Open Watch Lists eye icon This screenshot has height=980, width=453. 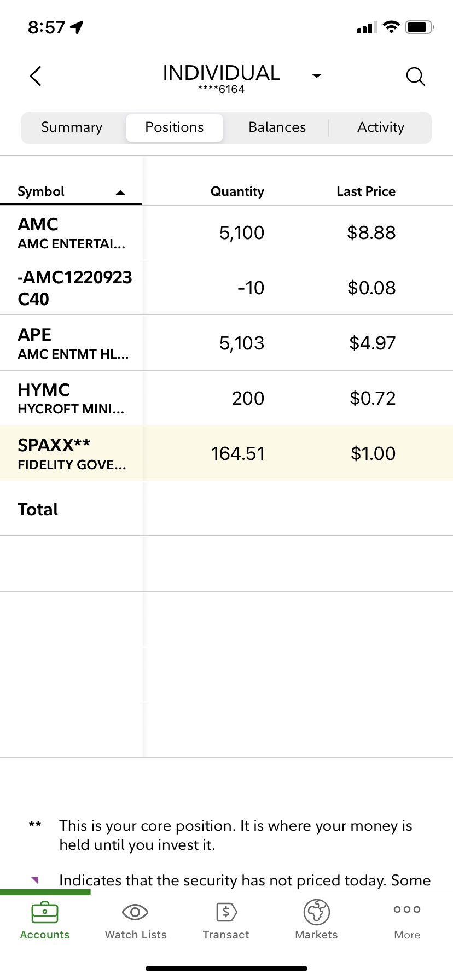(135, 912)
